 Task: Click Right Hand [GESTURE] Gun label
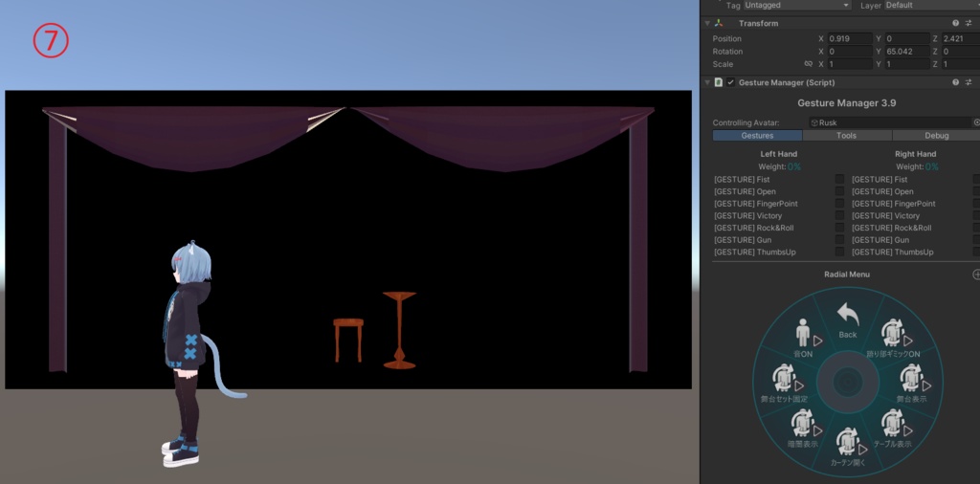(880, 240)
